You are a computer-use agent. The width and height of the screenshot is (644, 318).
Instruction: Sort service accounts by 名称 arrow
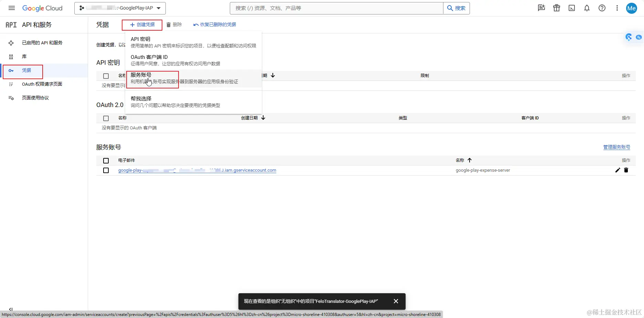click(470, 160)
